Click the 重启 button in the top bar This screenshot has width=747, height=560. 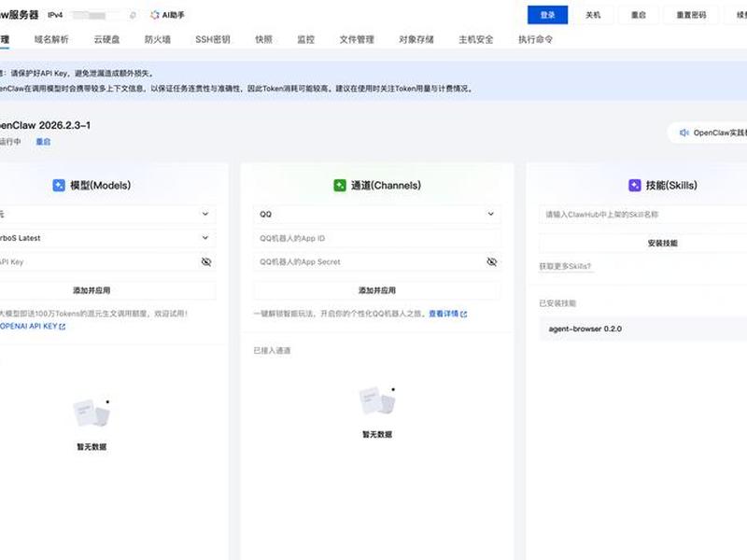tap(639, 15)
